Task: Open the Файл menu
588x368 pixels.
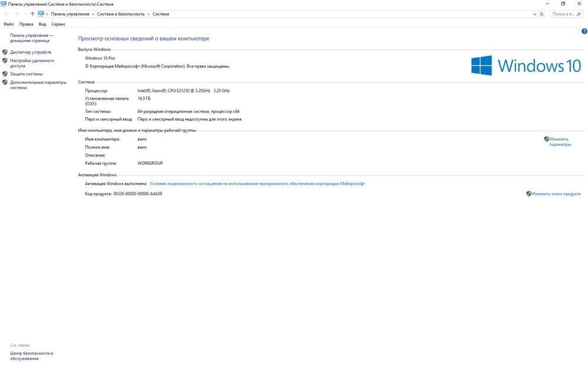Action: tap(8, 24)
